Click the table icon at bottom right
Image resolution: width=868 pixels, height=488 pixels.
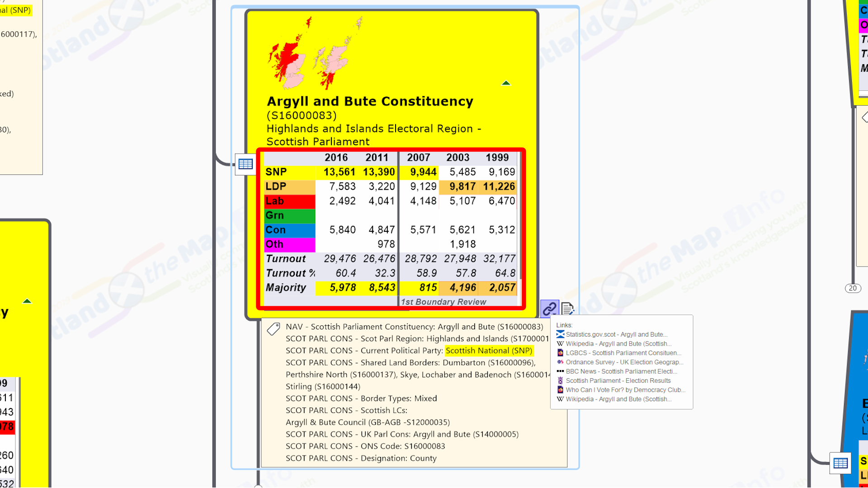pos(840,463)
